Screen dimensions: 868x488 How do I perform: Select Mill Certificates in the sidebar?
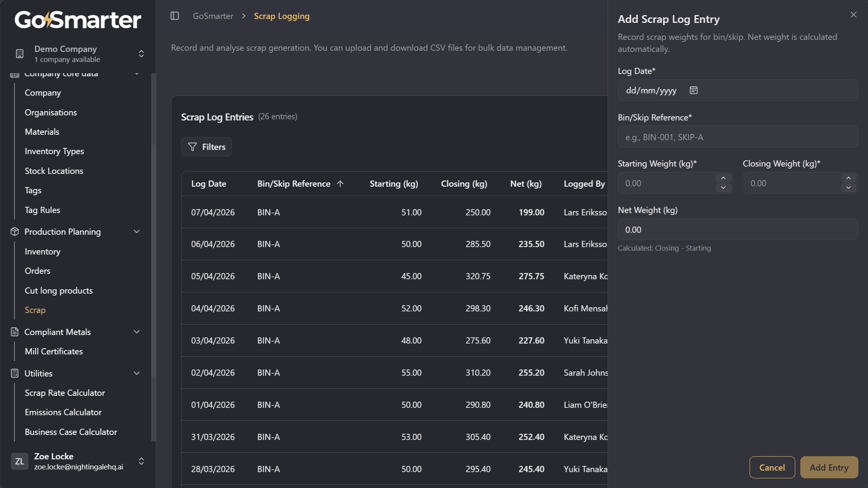click(53, 351)
